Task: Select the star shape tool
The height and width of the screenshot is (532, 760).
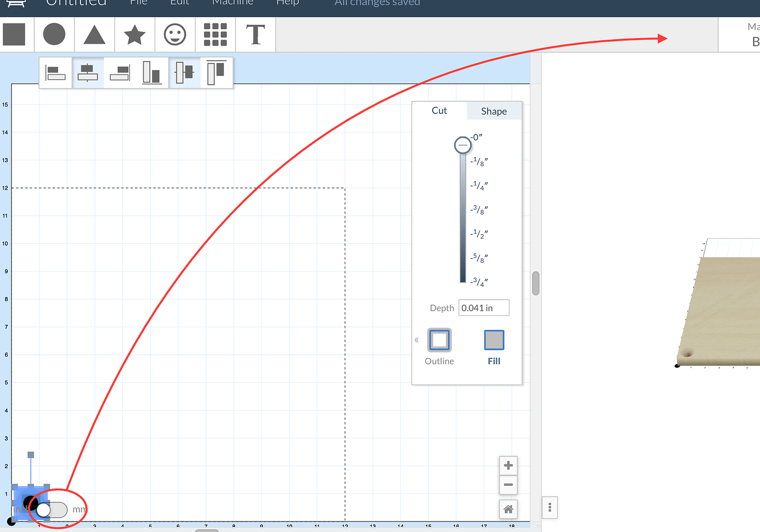Action: (x=134, y=34)
